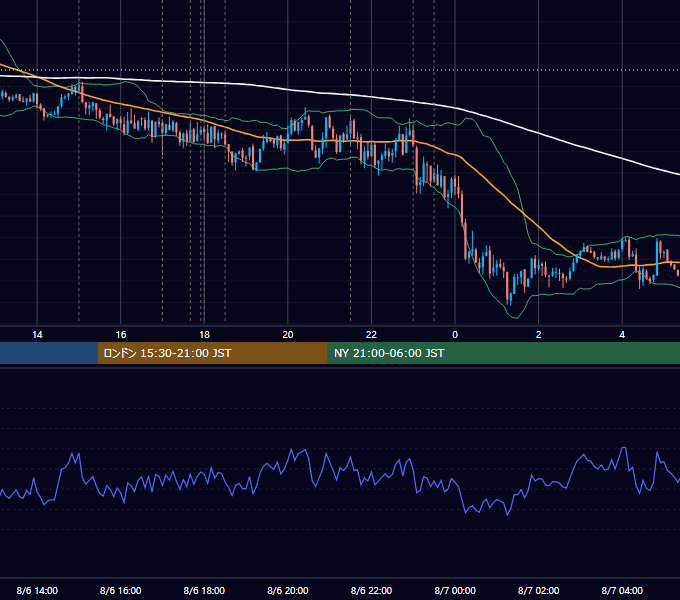
Task: Click the 8/7 02:00 time label
Action: tap(539, 590)
